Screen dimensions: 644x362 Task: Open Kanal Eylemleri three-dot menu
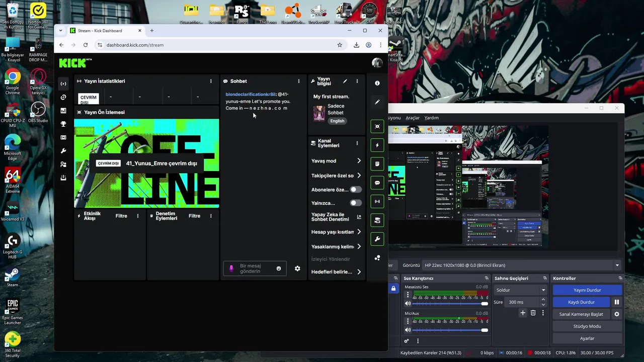357,143
